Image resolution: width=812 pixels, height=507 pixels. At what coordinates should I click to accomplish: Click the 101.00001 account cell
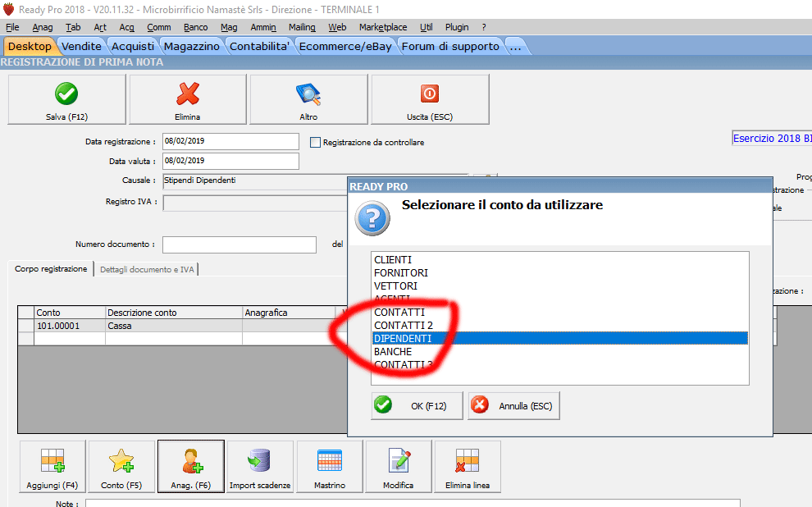[x=70, y=326]
